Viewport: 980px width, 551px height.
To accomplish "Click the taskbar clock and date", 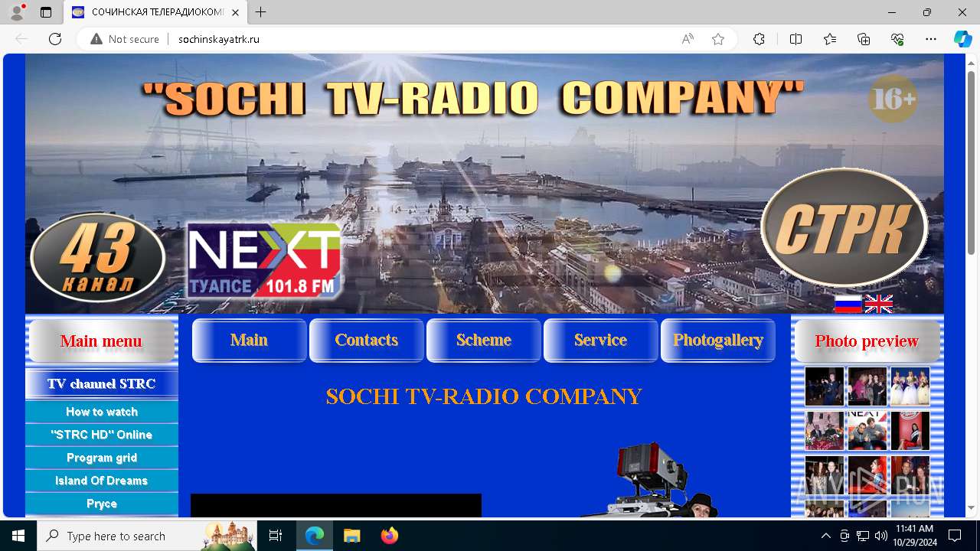I will click(x=914, y=536).
